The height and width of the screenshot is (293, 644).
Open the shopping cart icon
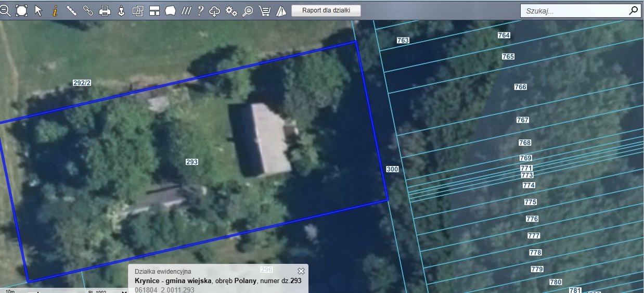coord(265,10)
